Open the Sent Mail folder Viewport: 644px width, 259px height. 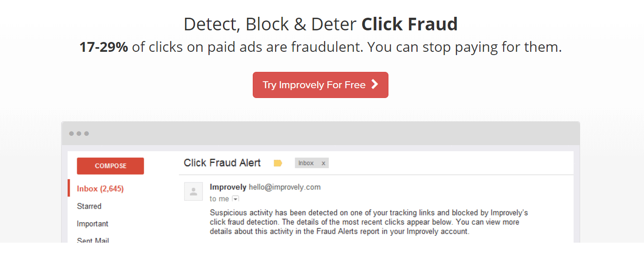point(93,240)
